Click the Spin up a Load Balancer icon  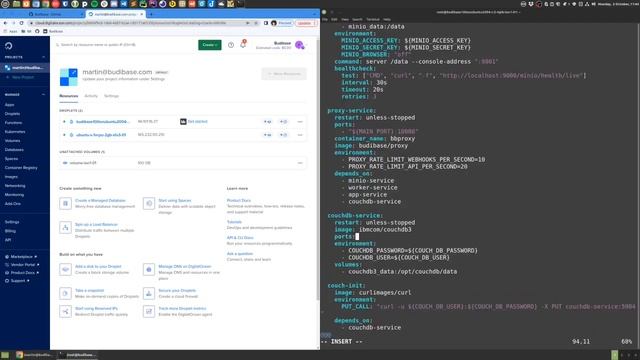tap(65, 227)
